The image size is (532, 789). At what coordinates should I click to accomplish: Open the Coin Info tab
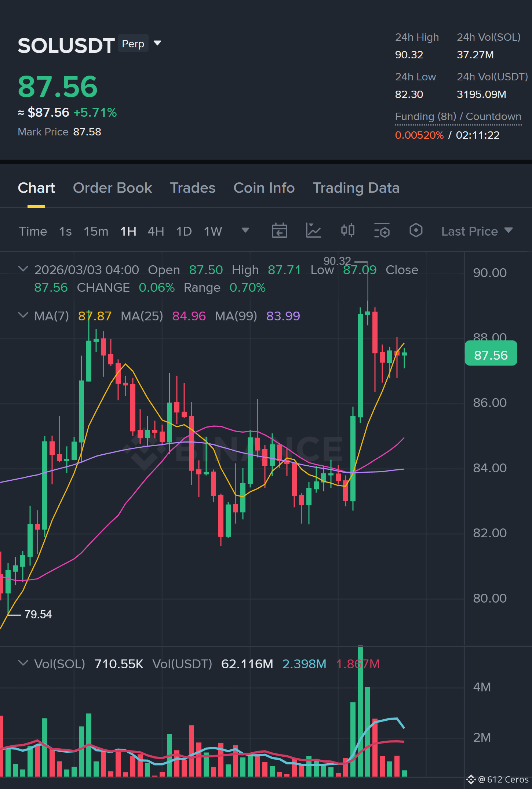pyautogui.click(x=264, y=188)
